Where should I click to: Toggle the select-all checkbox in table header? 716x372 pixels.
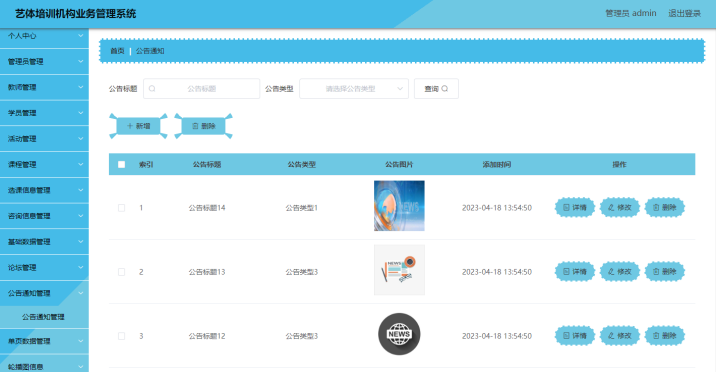[121, 164]
